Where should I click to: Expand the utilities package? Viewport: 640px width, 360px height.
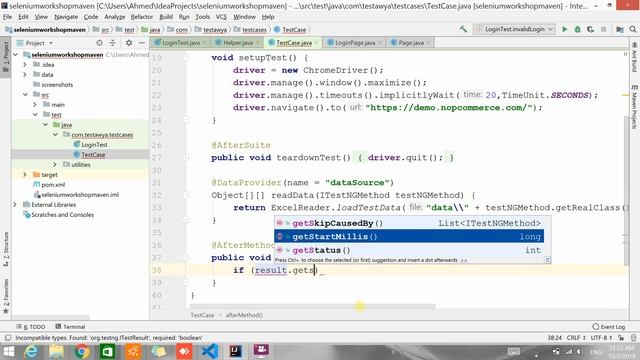point(55,164)
